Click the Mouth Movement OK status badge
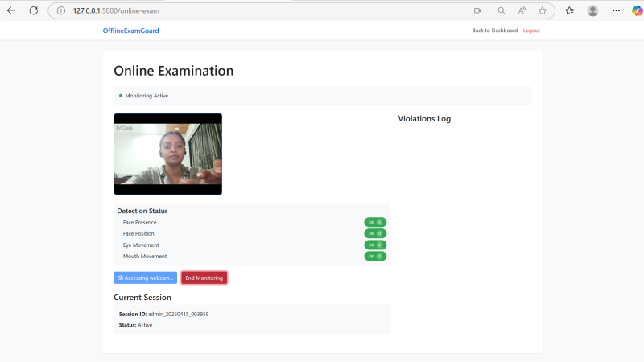 375,256
